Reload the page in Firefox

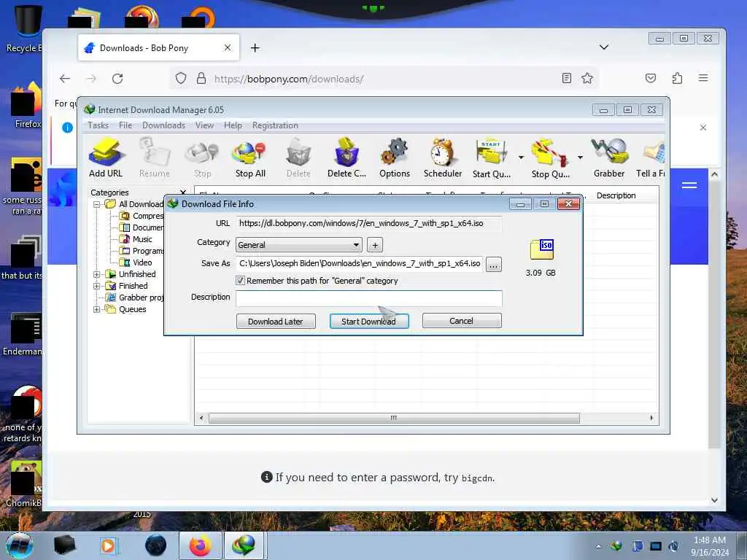pyautogui.click(x=117, y=79)
